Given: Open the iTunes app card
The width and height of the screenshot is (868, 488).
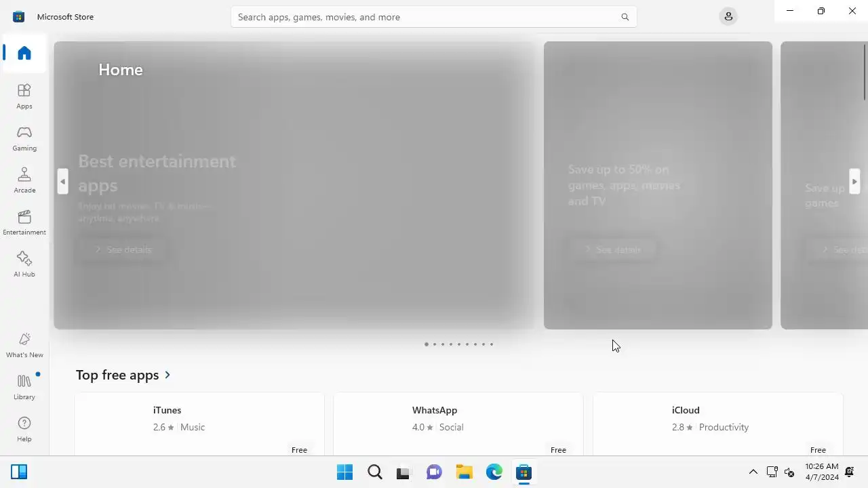Looking at the screenshot, I should (x=199, y=424).
